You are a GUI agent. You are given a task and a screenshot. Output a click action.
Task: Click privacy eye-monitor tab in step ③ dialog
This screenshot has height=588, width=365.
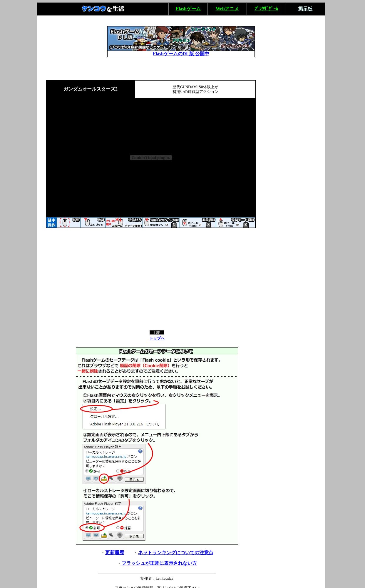click(x=96, y=479)
